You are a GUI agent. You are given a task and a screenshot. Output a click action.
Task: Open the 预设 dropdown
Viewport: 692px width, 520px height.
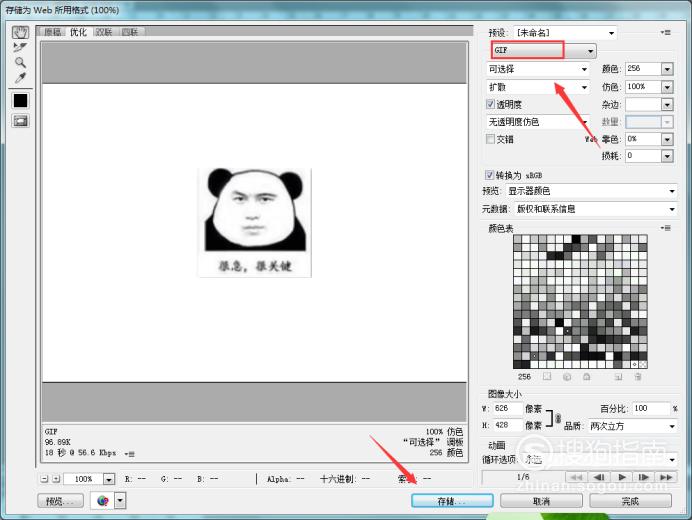[x=565, y=33]
